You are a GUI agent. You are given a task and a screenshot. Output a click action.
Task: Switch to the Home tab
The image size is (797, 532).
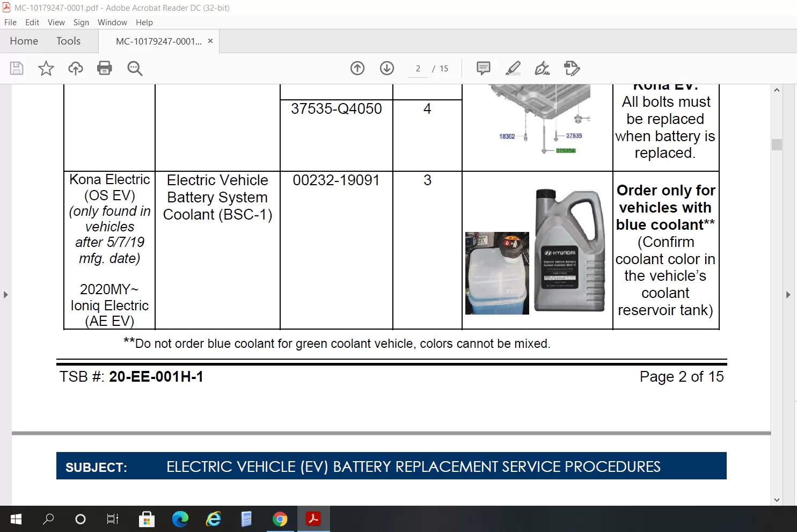[x=24, y=41]
